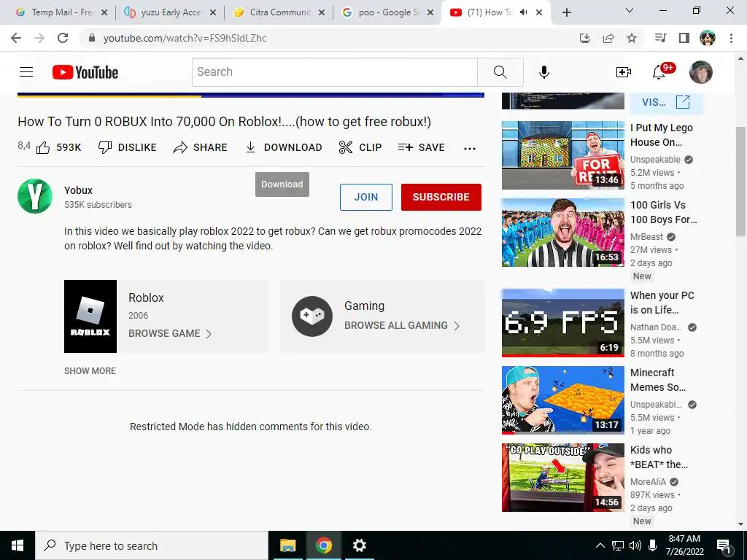
Task: Open the 6.9 FPS video thumbnail
Action: point(563,323)
